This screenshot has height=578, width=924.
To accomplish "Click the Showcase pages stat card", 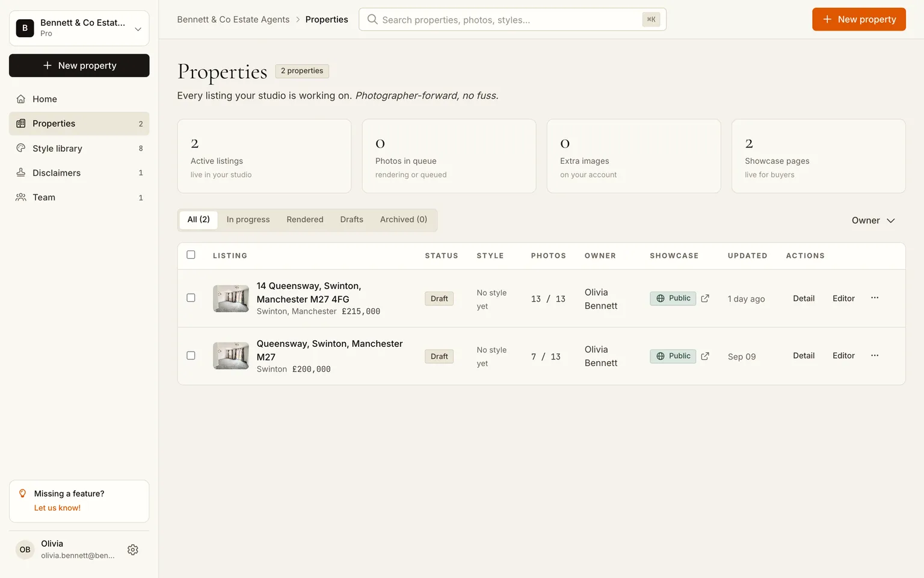I will [x=818, y=156].
